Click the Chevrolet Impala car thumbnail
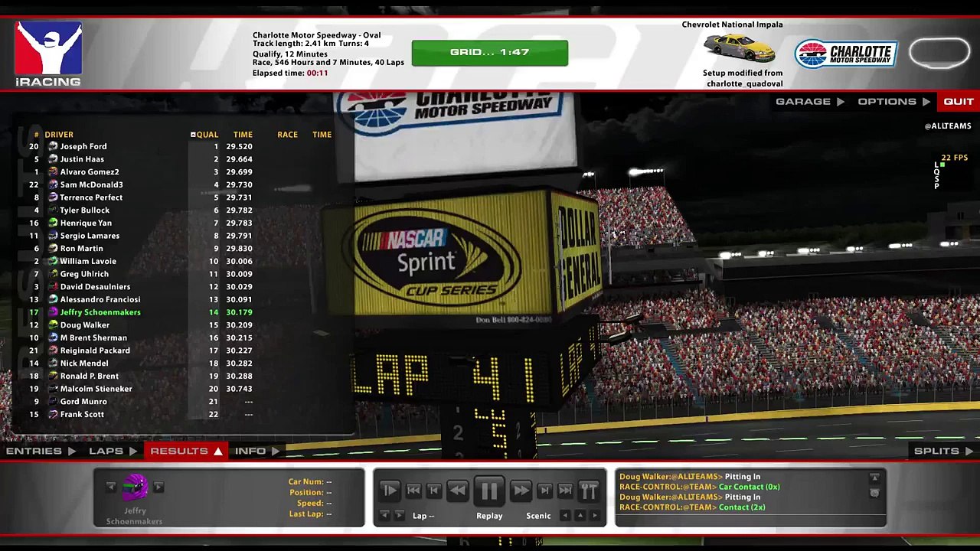The height and width of the screenshot is (551, 980). (x=739, y=48)
